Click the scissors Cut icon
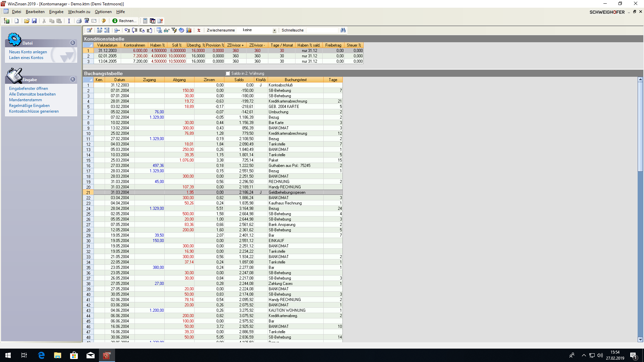 (x=44, y=21)
